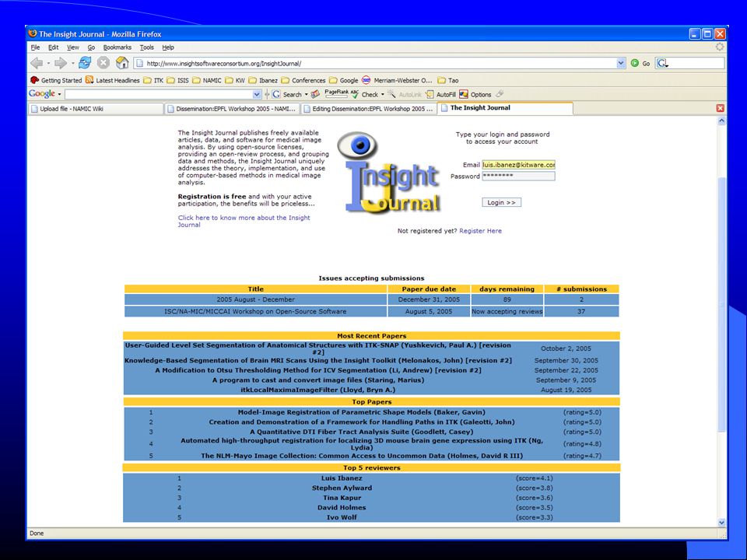Open the search engine selector dropdown
Image resolution: width=747 pixels, height=560 pixels.
coord(662,63)
